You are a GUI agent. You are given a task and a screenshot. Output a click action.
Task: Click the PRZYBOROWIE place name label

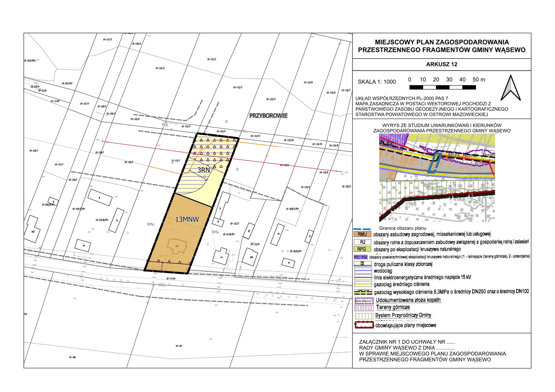[x=268, y=115]
